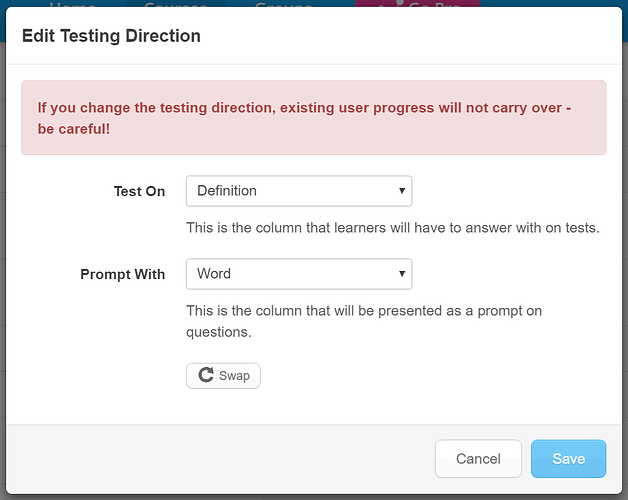Viewport: 628px width, 500px height.
Task: Click the Edit Testing Direction title
Action: pos(111,36)
